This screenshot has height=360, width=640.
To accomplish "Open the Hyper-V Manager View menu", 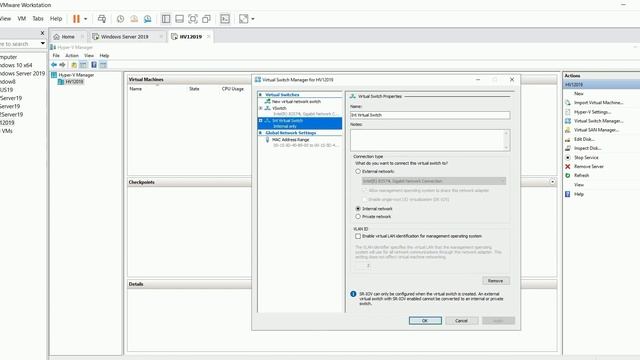I will click(89, 56).
